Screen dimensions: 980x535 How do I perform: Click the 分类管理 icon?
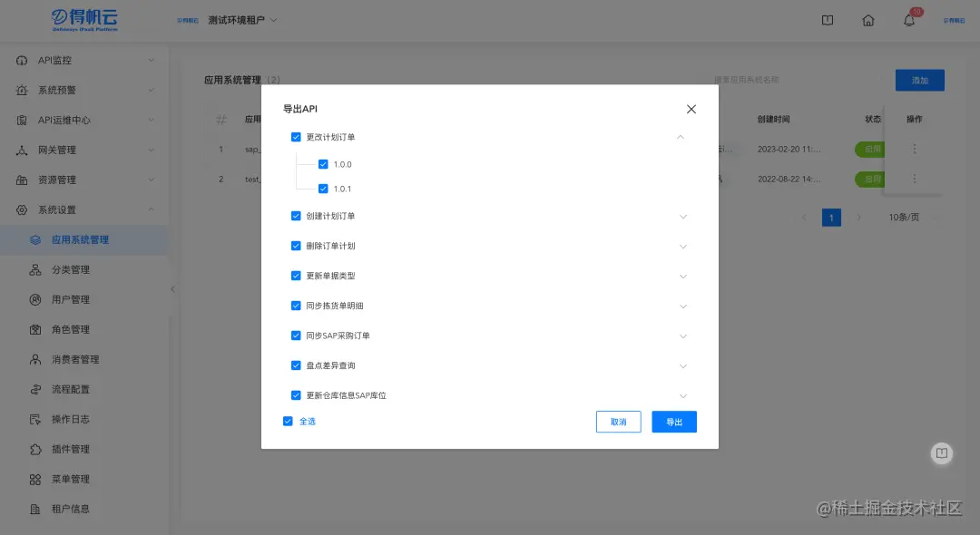[x=35, y=270]
